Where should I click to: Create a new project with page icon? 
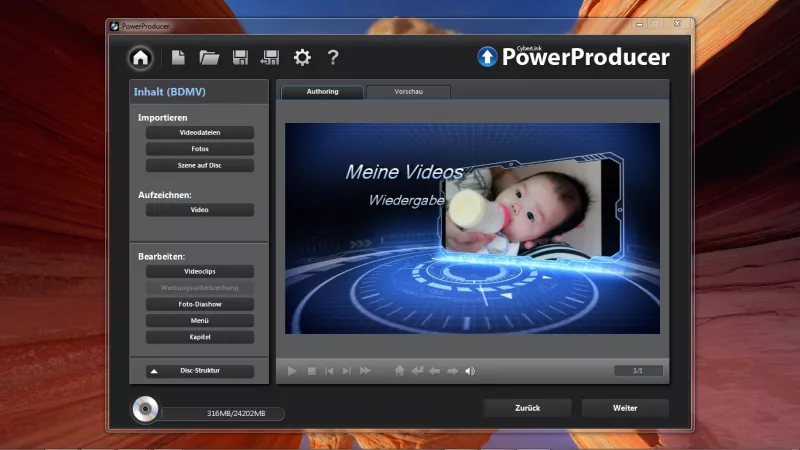point(178,57)
